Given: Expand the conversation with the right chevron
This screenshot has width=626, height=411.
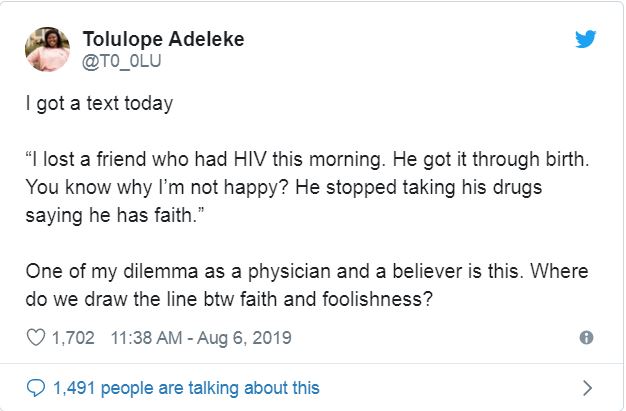Looking at the screenshot, I should click(x=587, y=387).
